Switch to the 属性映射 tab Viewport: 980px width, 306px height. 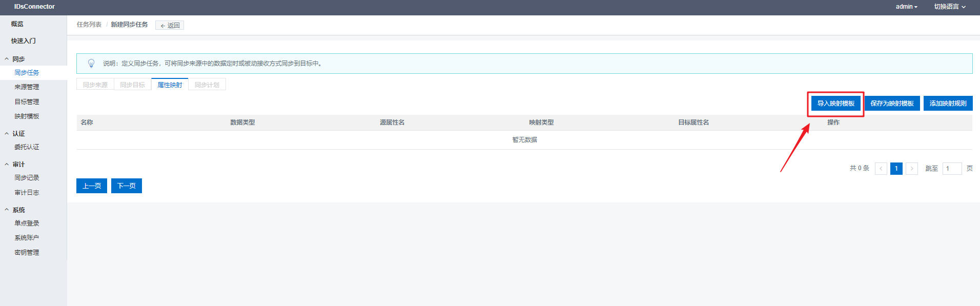click(170, 85)
